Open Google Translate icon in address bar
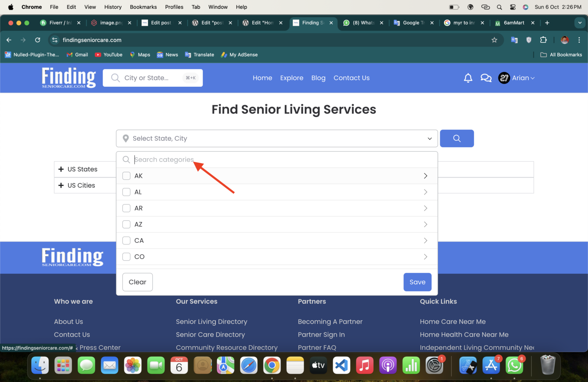This screenshot has height=382, width=588. pos(514,40)
